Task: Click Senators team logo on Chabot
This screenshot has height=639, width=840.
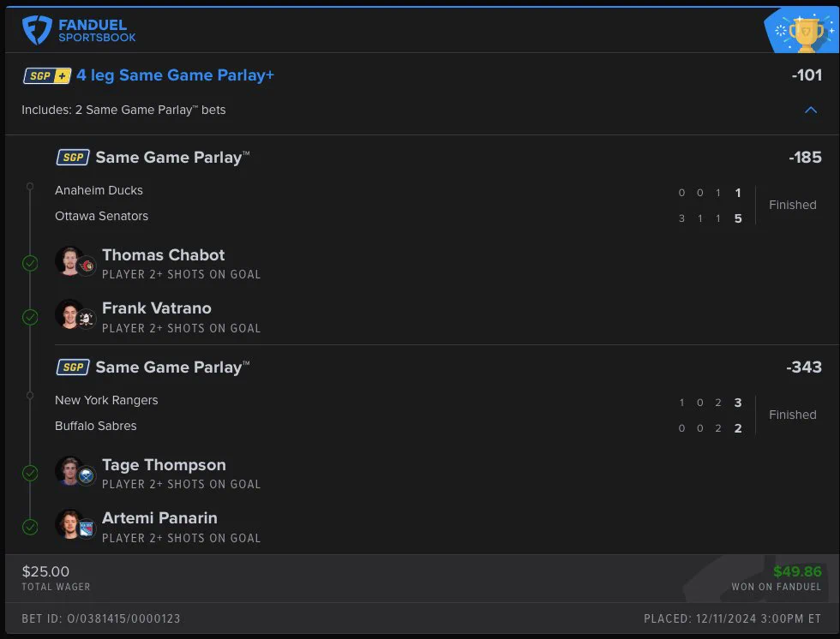Action: 87,266
